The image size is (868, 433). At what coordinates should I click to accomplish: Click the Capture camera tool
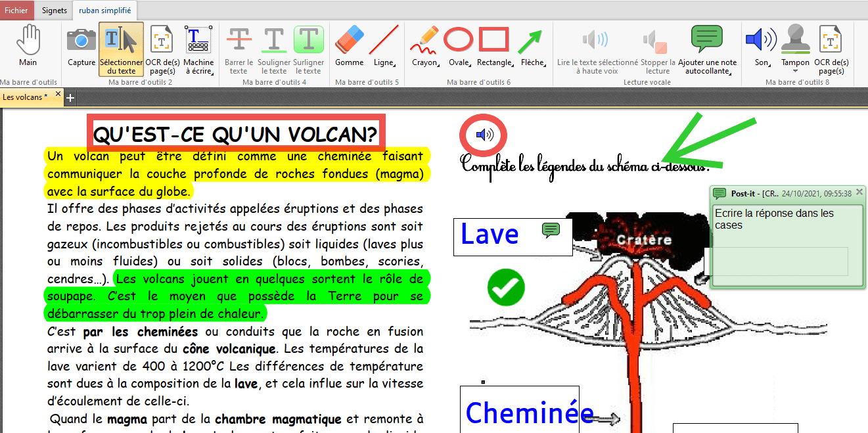[x=81, y=46]
